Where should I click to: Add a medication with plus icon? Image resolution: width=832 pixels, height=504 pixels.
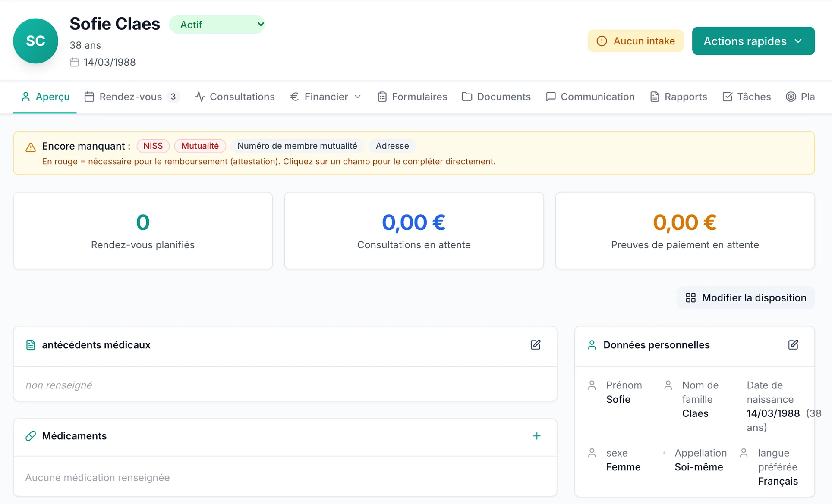tap(536, 436)
